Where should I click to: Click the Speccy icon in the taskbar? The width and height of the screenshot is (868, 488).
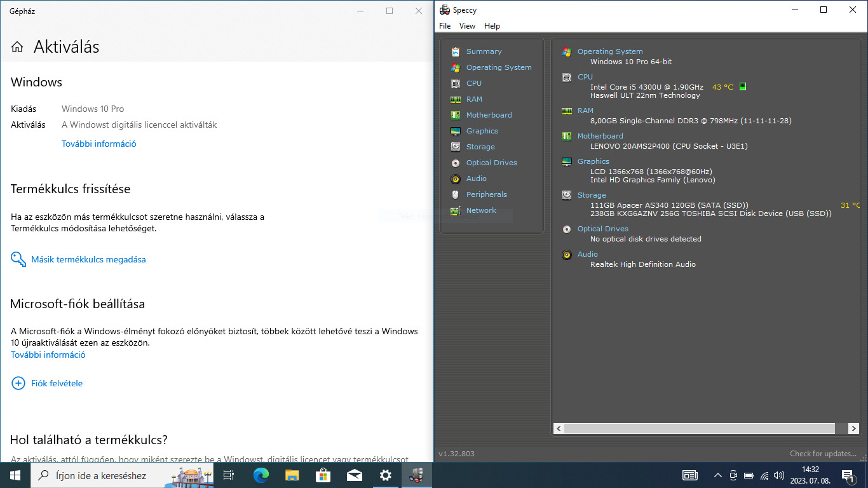(x=416, y=475)
